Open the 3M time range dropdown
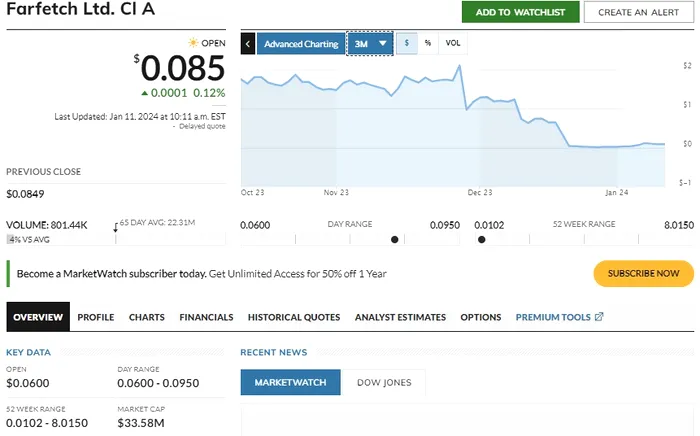 (370, 44)
